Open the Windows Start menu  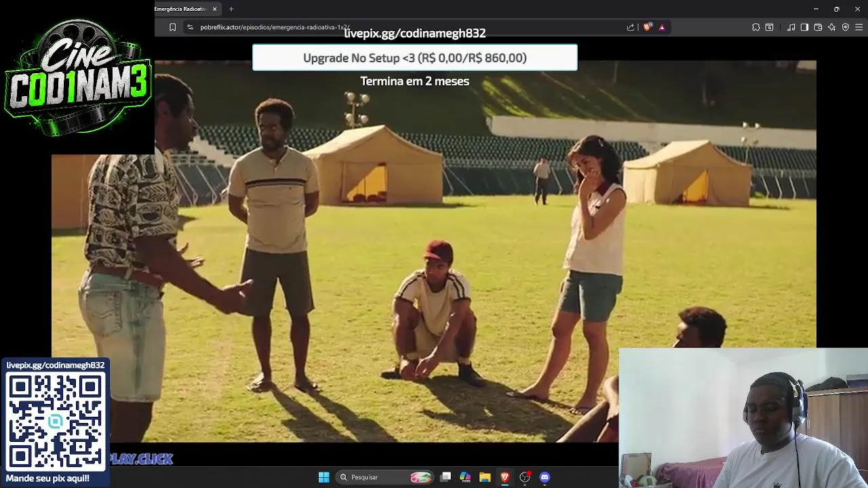[x=324, y=477]
